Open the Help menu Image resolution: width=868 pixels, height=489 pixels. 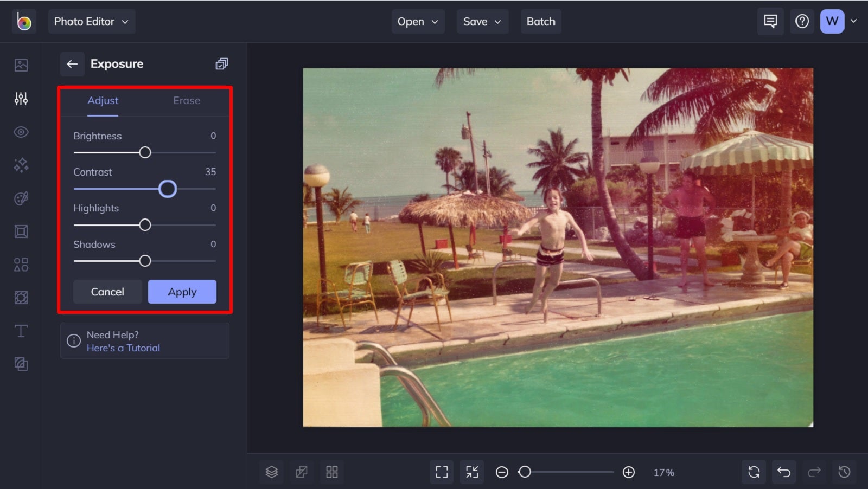pos(802,21)
